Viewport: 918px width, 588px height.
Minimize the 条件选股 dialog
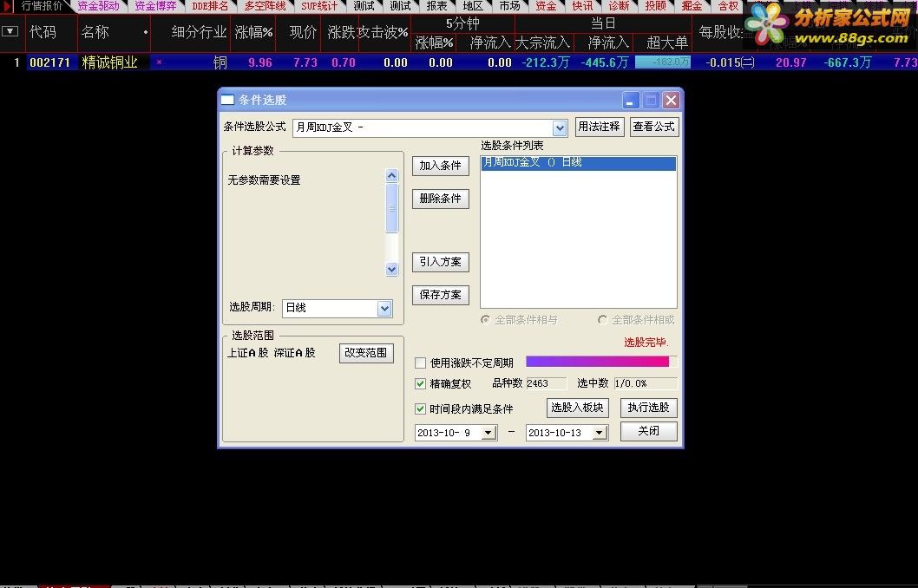click(630, 101)
